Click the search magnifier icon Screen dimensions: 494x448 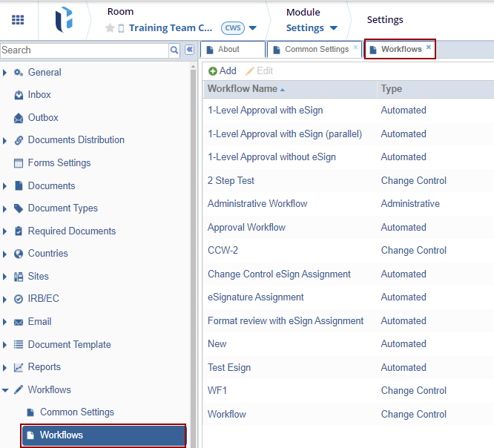[x=174, y=50]
